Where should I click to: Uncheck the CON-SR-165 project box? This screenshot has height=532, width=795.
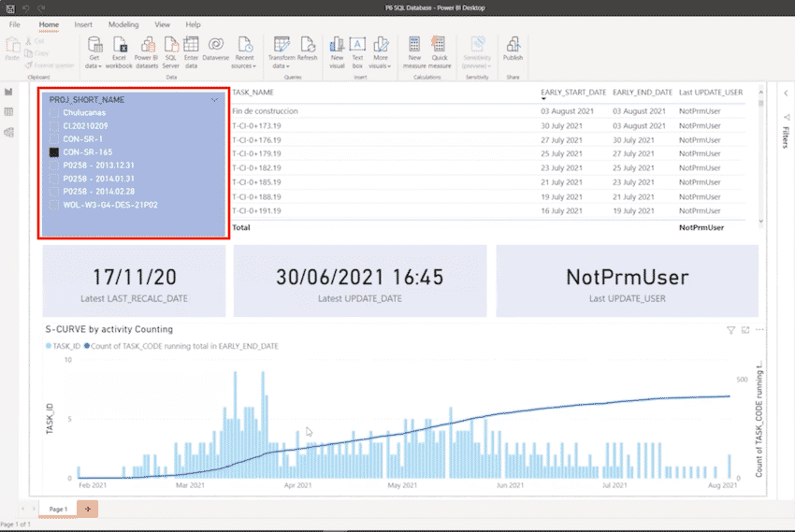click(53, 152)
